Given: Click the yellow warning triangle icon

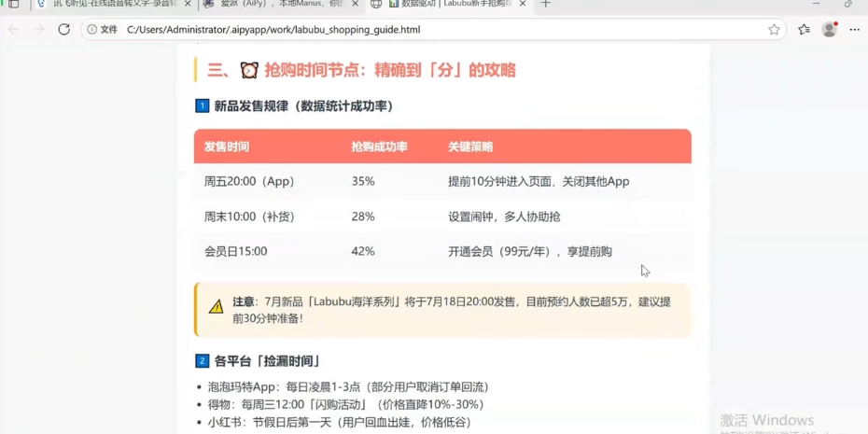Looking at the screenshot, I should 216,306.
